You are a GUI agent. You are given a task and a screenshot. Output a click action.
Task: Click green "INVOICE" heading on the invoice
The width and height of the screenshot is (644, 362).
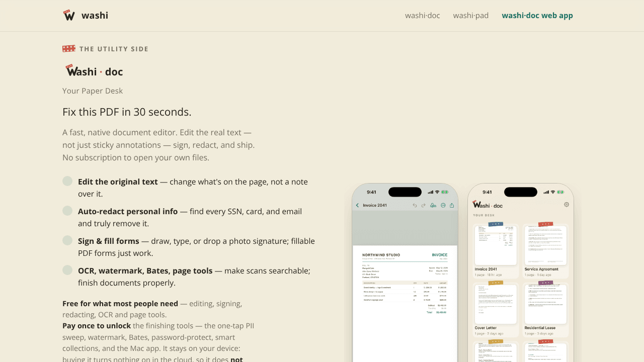click(440, 255)
